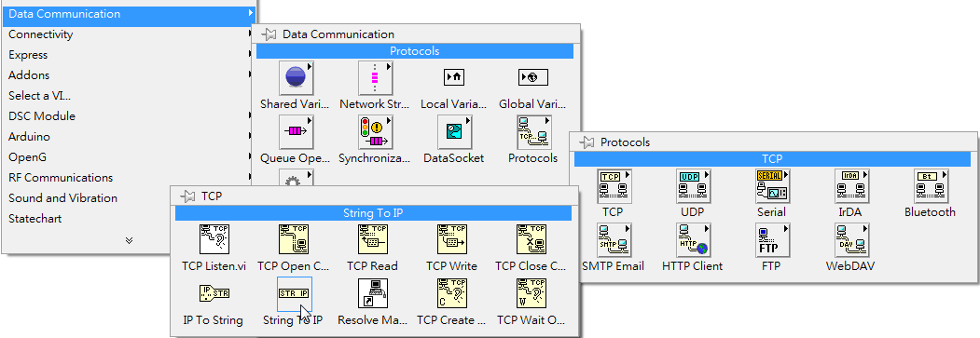Open the Shared Variable palette icon
Screen dimensions: 980x338
[x=296, y=78]
